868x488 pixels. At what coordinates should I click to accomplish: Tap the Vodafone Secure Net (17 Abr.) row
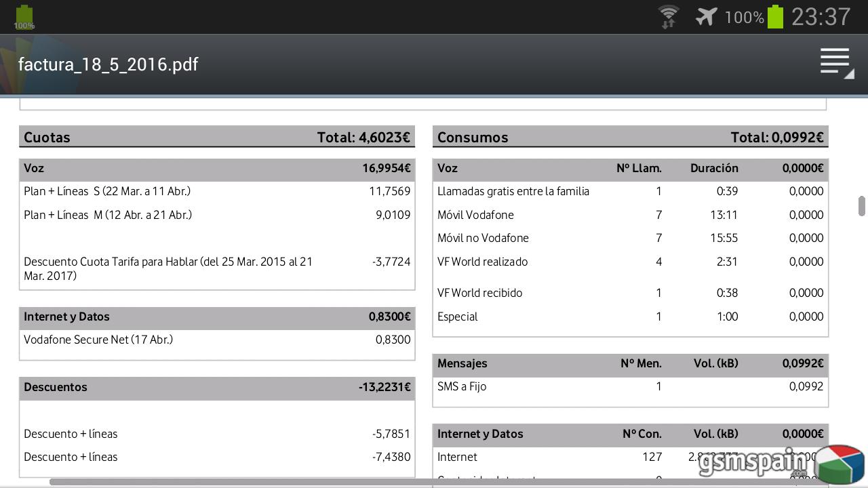pos(217,340)
